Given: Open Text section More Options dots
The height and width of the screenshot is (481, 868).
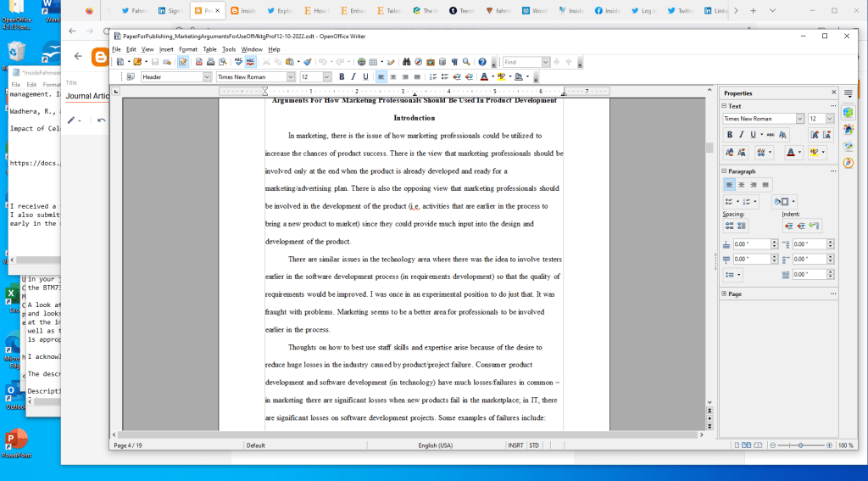Looking at the screenshot, I should [x=833, y=106].
